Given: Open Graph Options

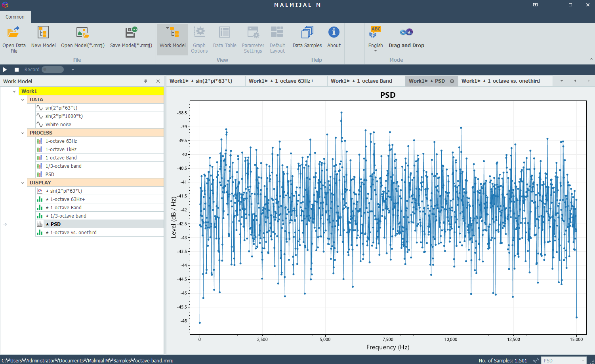Looking at the screenshot, I should [x=199, y=39].
